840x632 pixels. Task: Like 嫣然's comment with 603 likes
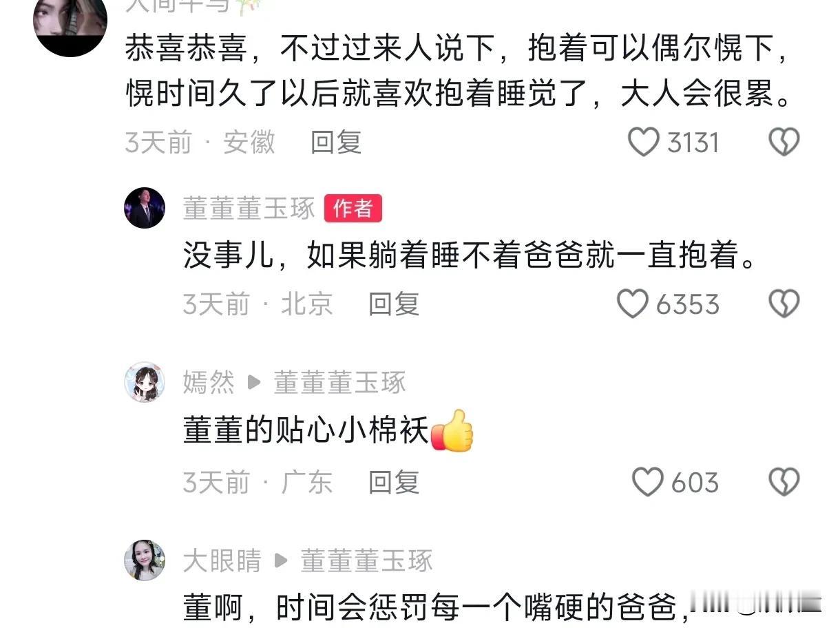click(647, 482)
